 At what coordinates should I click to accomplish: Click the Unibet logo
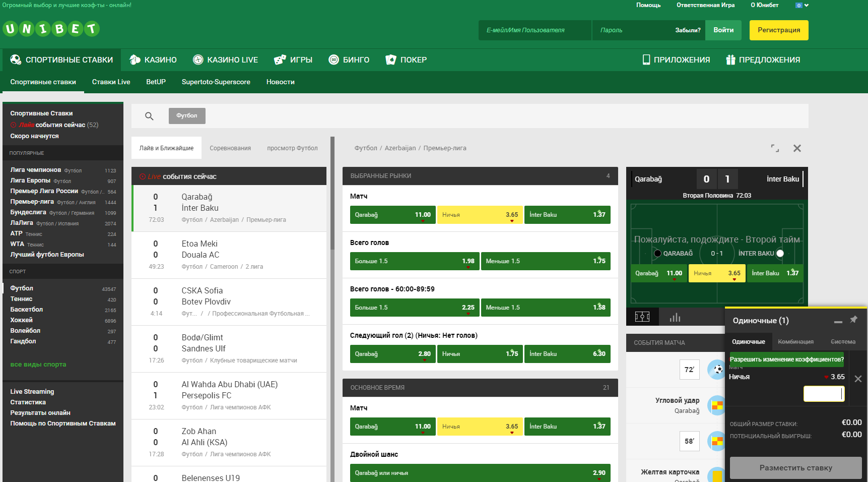pos(51,29)
